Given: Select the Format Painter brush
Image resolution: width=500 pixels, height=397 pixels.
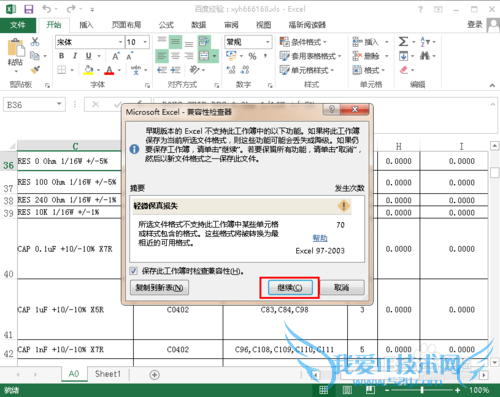Looking at the screenshot, I should (35, 70).
